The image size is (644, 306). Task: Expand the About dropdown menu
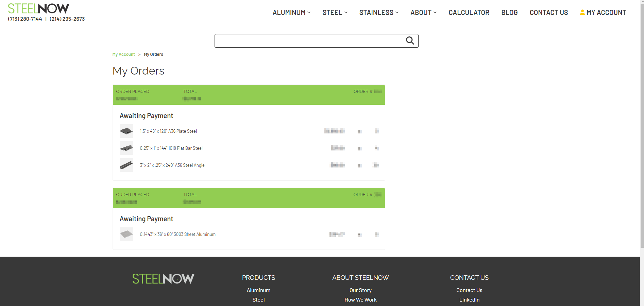423,13
